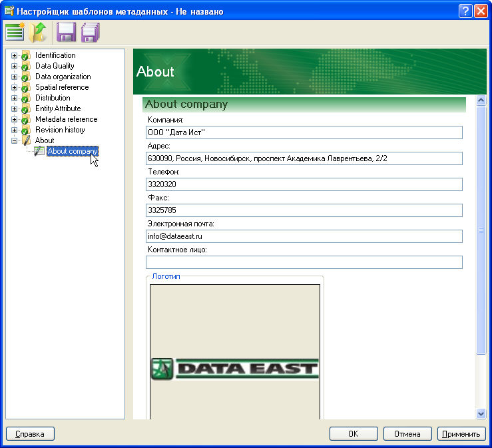
Task: Click the Identification folder icon
Action: click(x=26, y=55)
